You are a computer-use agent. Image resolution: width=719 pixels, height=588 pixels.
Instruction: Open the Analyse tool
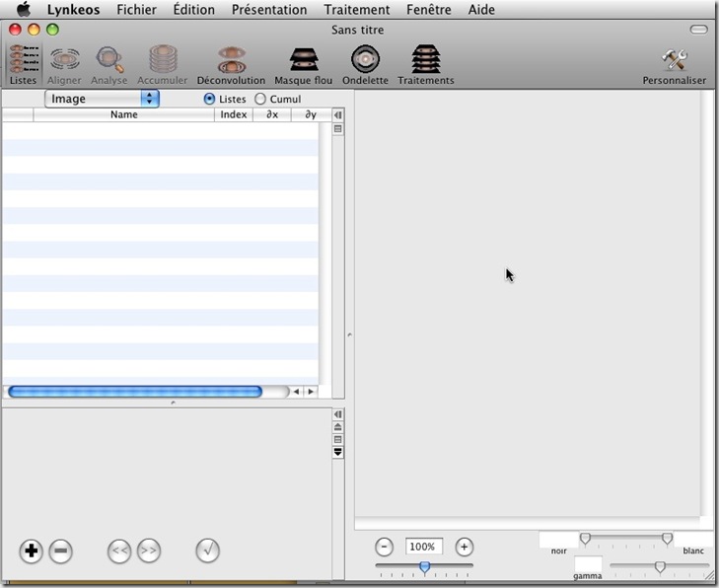[x=109, y=65]
